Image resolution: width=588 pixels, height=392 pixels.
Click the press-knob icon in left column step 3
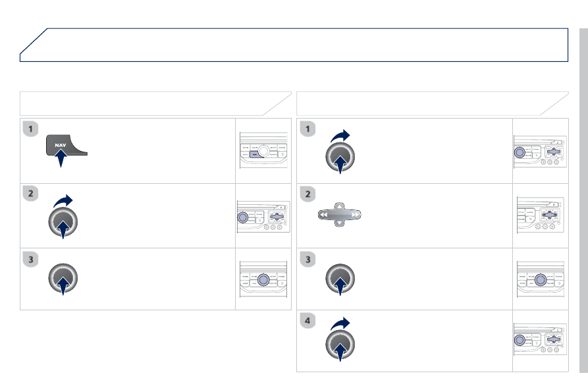tap(63, 278)
